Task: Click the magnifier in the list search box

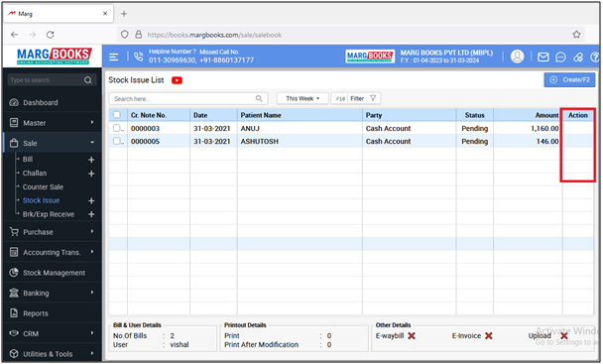Action: [x=259, y=98]
